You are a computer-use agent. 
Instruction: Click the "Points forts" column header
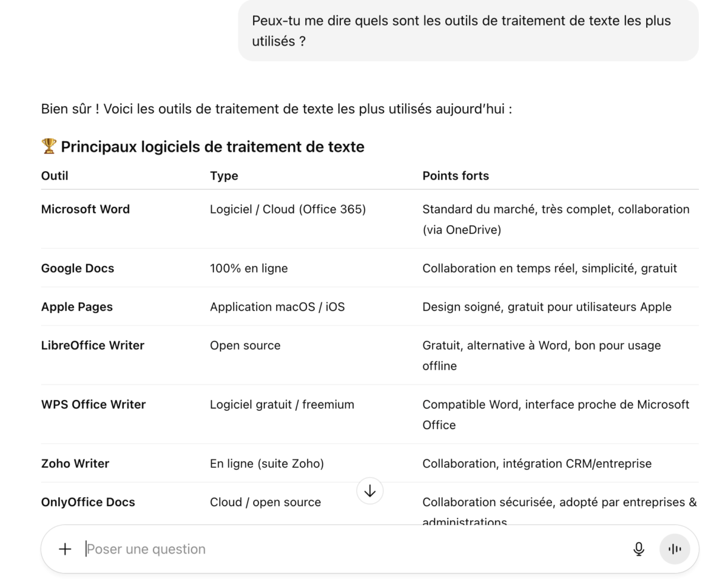pos(456,176)
